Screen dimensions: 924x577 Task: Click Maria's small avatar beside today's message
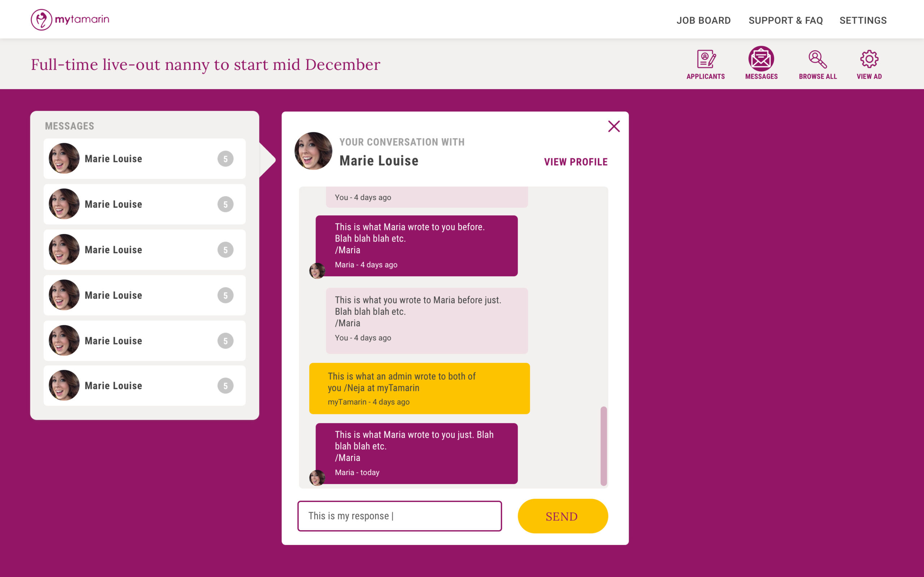pos(317,477)
